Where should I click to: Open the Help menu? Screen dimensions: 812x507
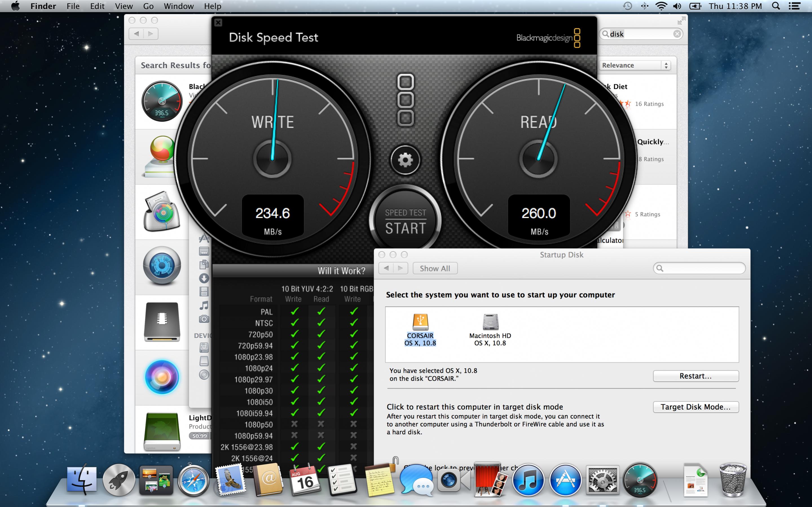click(x=213, y=6)
